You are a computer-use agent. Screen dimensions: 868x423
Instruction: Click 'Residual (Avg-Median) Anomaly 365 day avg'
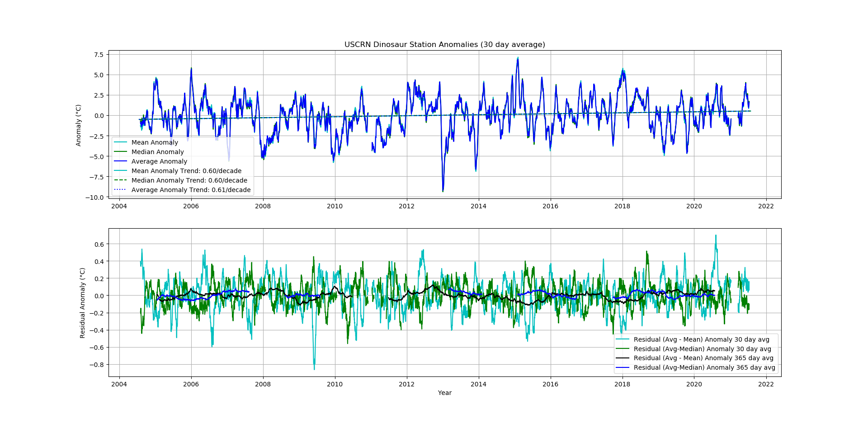(704, 367)
